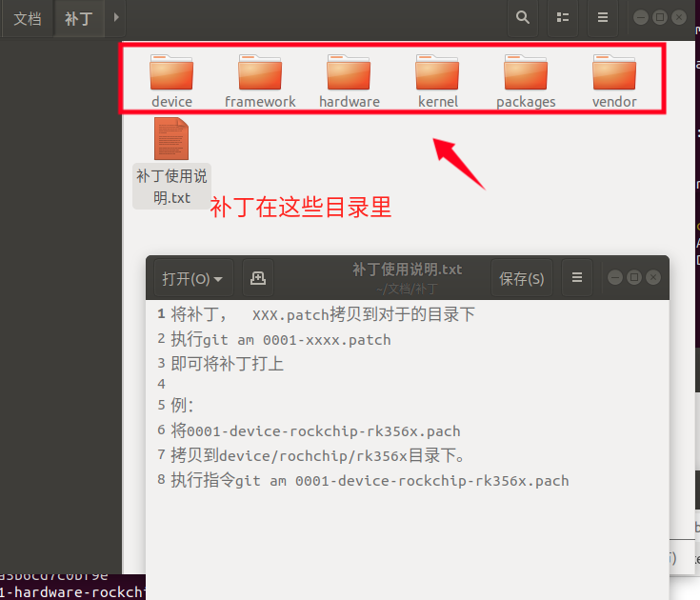
Task: Select the 补丁 path segment
Action: 79,19
